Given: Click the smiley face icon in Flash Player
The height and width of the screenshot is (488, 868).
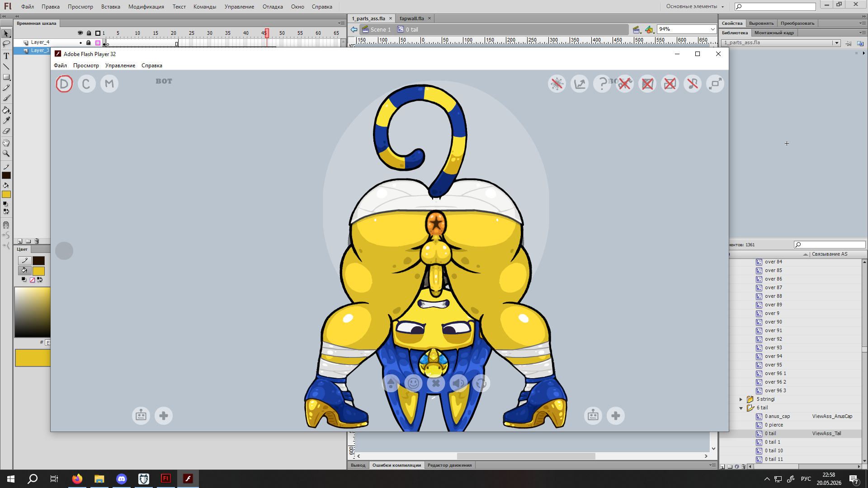Looking at the screenshot, I should (x=413, y=384).
